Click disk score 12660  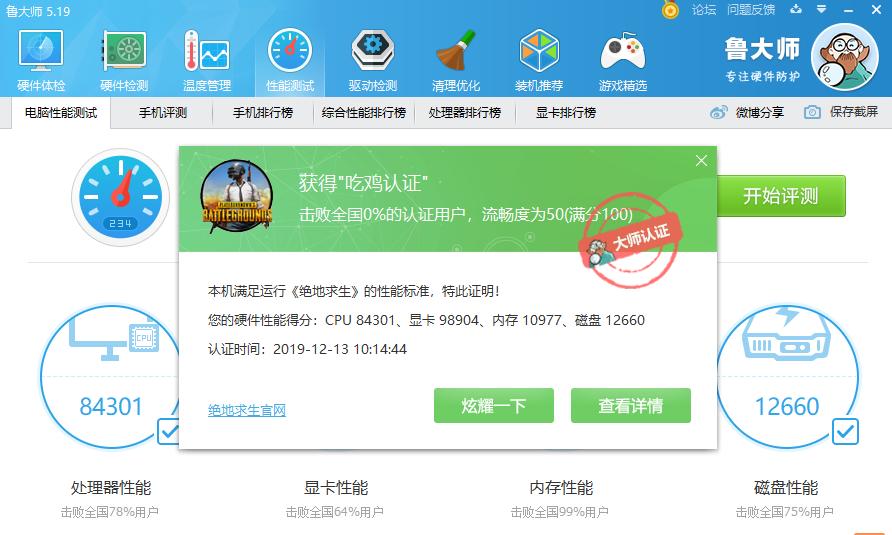coord(787,406)
